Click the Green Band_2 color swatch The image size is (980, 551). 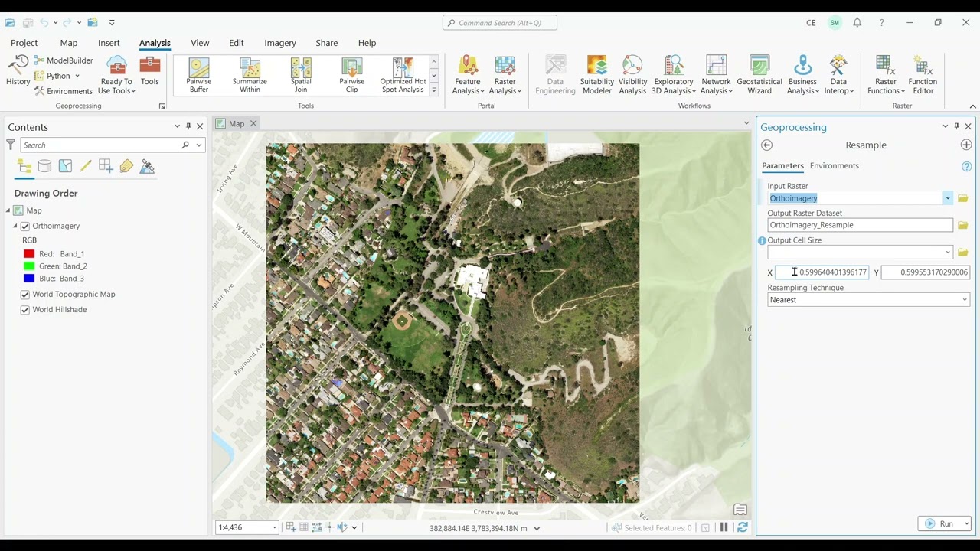[x=29, y=266]
